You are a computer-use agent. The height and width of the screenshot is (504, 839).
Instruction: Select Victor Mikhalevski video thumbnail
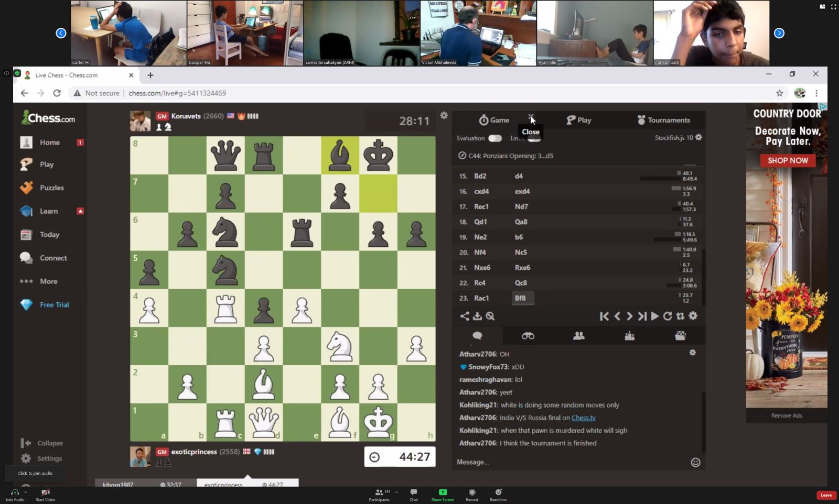pyautogui.click(x=478, y=33)
